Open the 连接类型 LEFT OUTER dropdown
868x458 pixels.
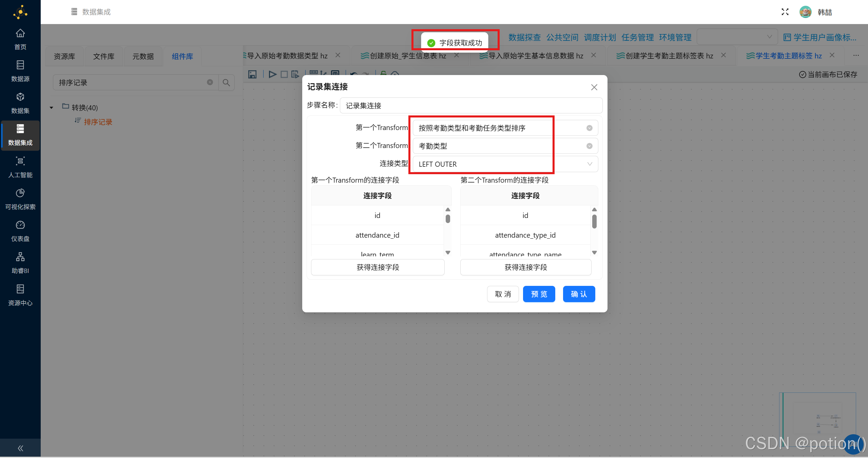(505, 164)
